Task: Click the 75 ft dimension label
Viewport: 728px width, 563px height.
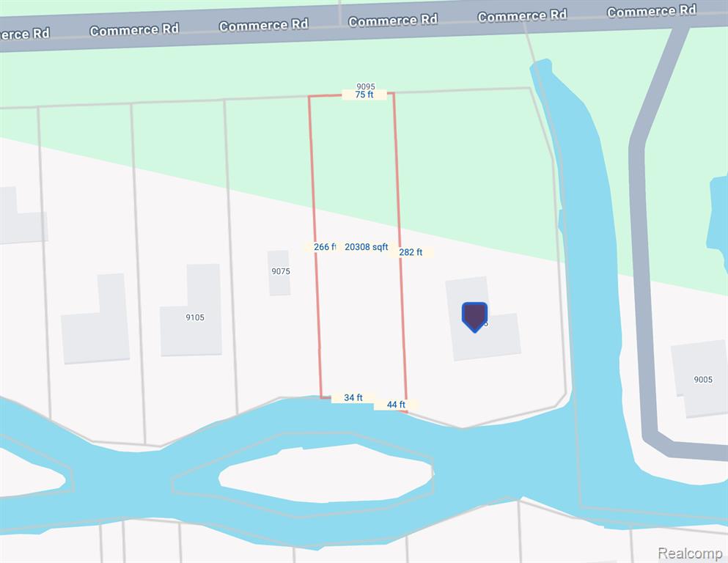Action: point(364,95)
